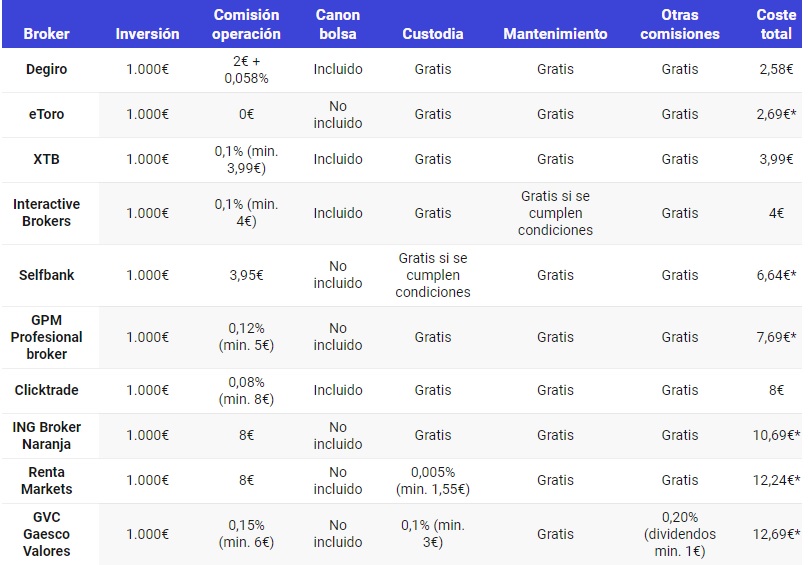
Task: Select the Clicktrade broker name
Action: pyautogui.click(x=46, y=390)
